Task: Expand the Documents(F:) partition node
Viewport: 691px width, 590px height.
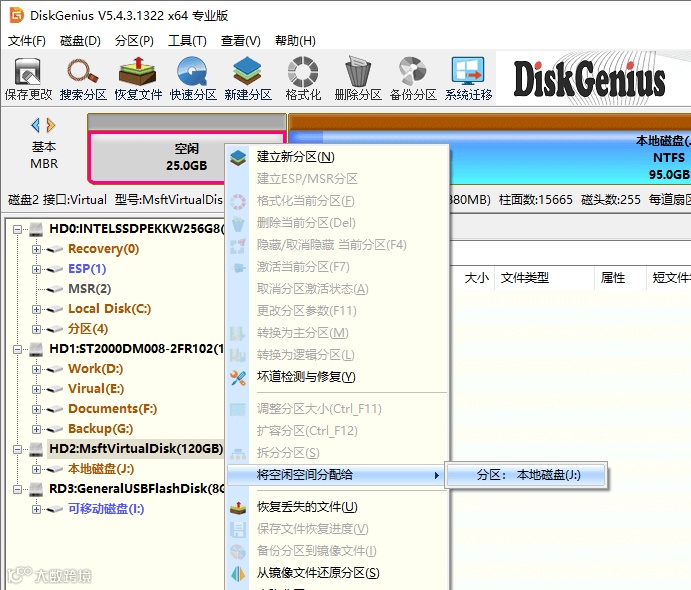Action: 36,409
